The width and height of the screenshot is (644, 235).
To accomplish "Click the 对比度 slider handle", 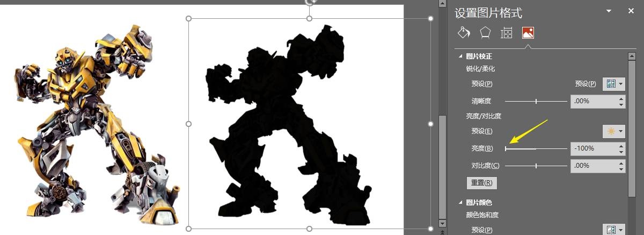I will [x=536, y=166].
